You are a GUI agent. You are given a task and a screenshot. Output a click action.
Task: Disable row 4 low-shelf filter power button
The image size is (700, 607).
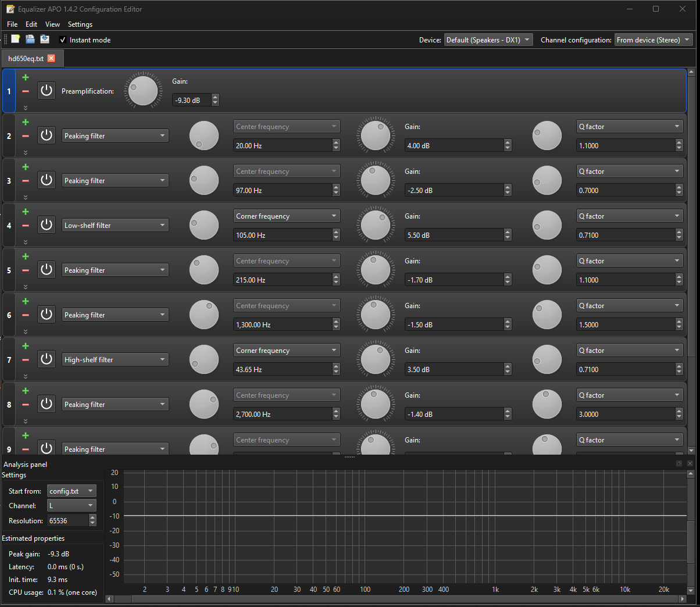pos(47,225)
